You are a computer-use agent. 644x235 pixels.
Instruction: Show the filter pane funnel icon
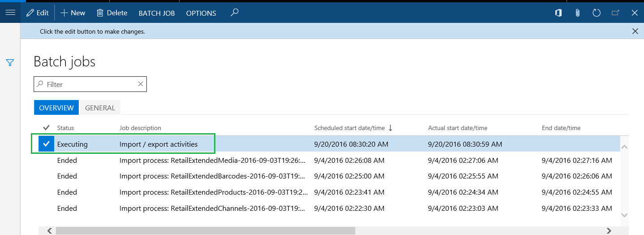pyautogui.click(x=10, y=62)
